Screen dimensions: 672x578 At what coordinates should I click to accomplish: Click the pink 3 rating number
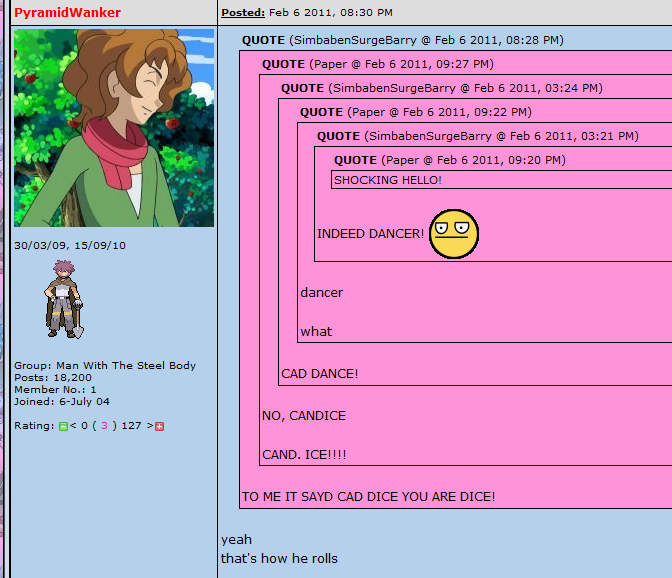[x=104, y=425]
